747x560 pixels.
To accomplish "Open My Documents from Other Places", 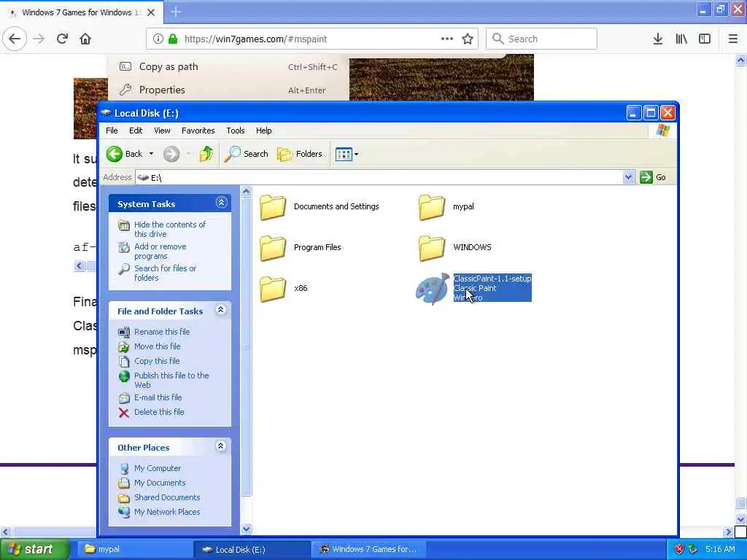I will pyautogui.click(x=160, y=483).
